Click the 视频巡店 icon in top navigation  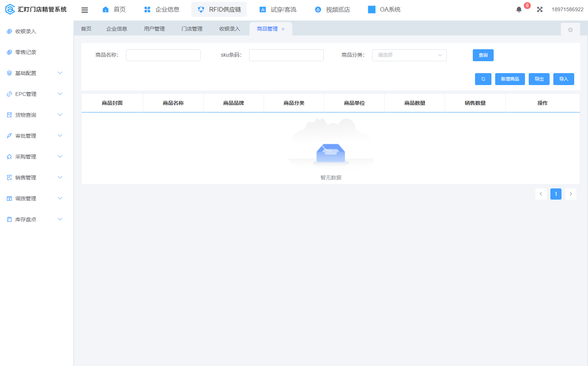tap(318, 10)
